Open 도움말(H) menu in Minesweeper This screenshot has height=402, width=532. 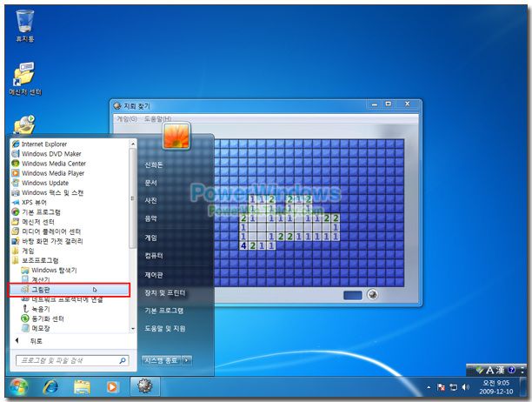[x=157, y=118]
